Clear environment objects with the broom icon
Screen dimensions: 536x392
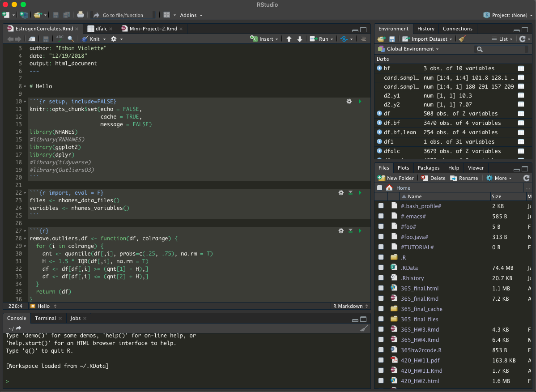point(463,38)
